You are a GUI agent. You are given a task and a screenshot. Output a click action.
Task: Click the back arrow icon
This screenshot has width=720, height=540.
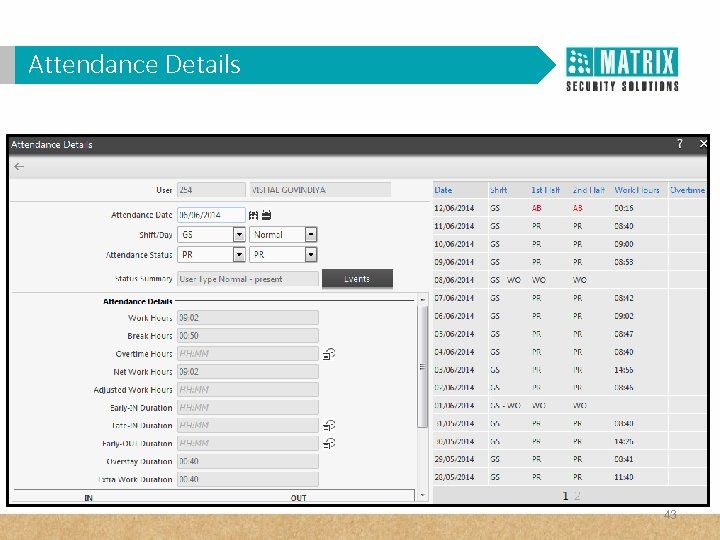pyautogui.click(x=19, y=166)
